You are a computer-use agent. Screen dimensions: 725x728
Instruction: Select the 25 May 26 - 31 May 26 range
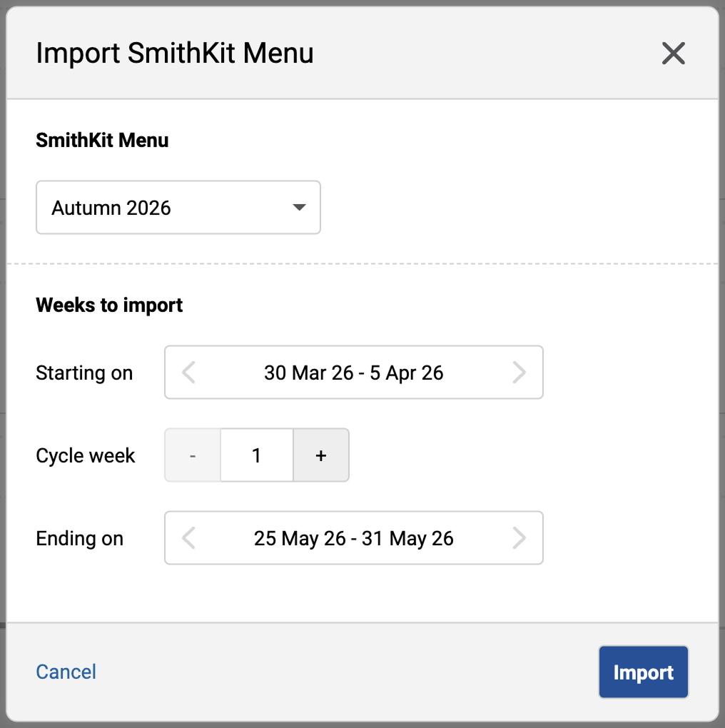[x=353, y=538]
